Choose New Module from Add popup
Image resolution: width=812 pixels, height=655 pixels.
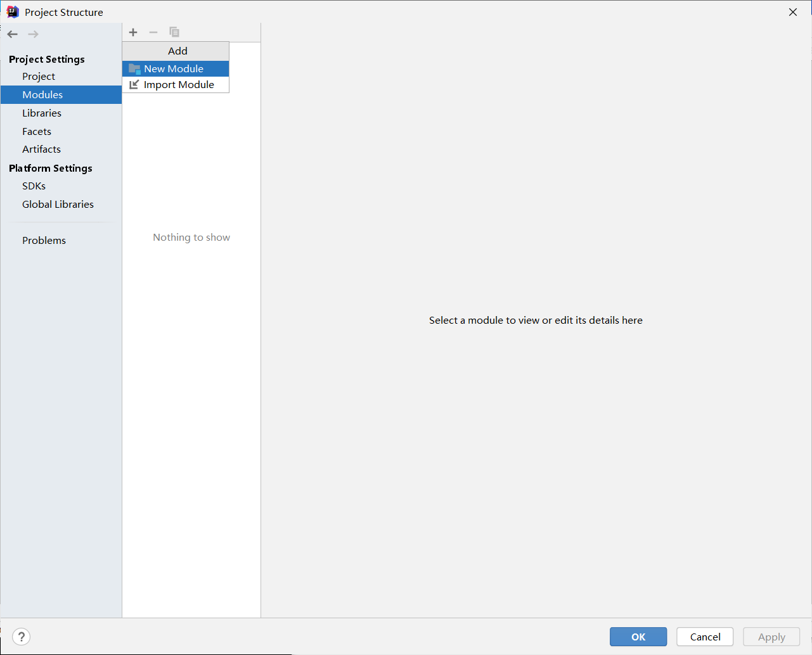coord(176,68)
